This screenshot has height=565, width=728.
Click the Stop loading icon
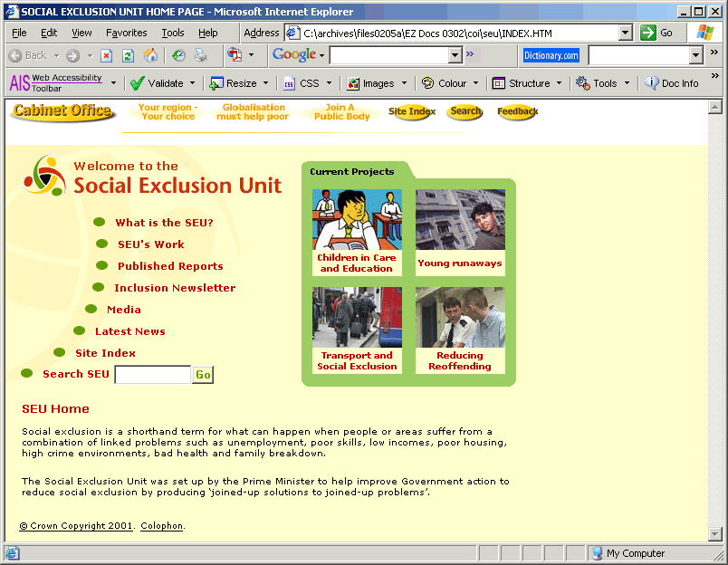(x=106, y=56)
